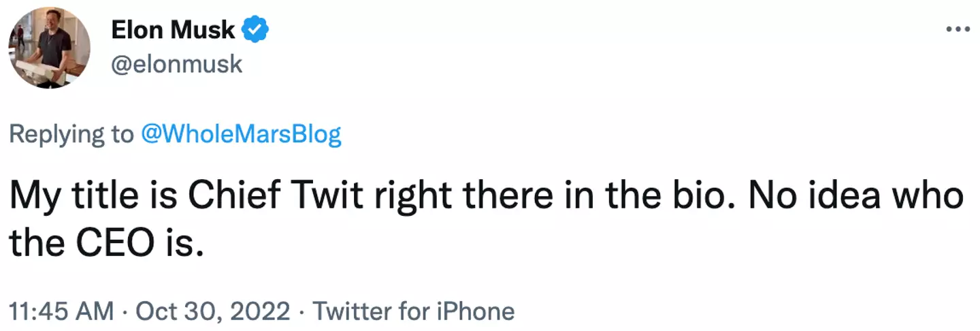The image size is (980, 331).
Task: Open the @elonmusk handle link
Action: (176, 63)
